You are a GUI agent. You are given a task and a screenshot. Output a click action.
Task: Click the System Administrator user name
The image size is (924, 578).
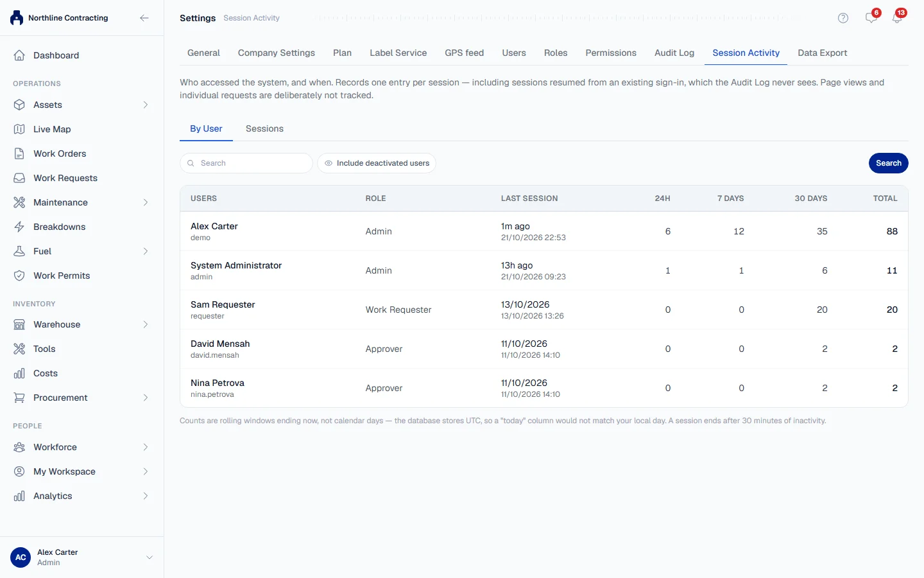(236, 265)
